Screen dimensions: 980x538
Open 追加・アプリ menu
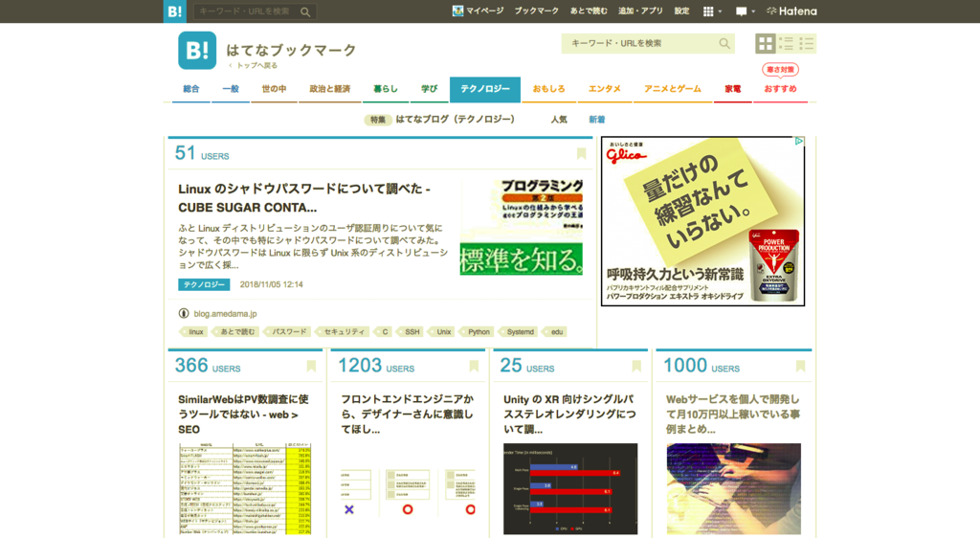[640, 11]
